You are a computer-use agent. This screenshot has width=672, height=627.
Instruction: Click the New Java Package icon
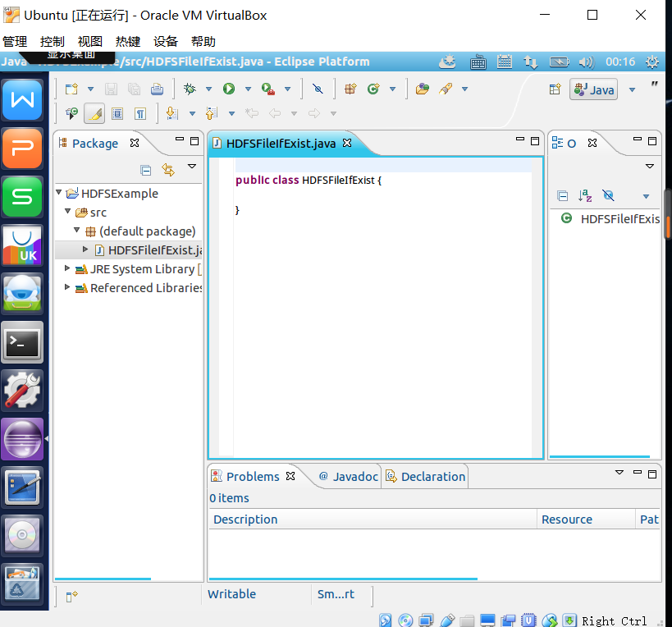pos(350,89)
